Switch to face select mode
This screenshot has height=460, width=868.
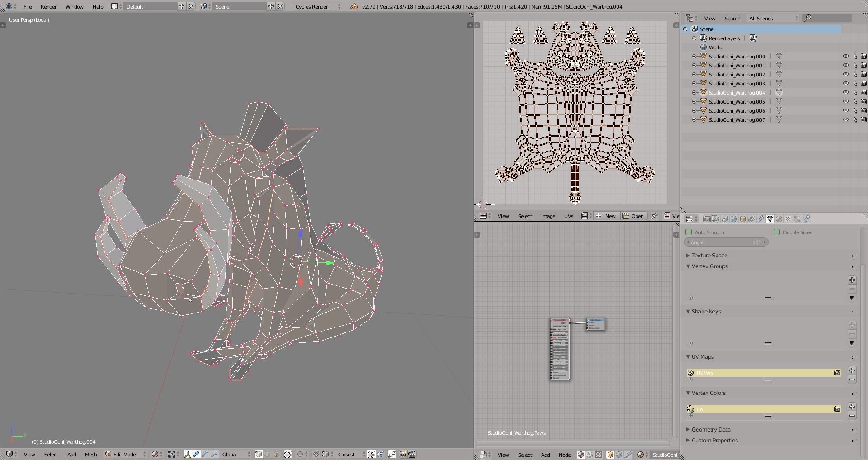[276, 455]
